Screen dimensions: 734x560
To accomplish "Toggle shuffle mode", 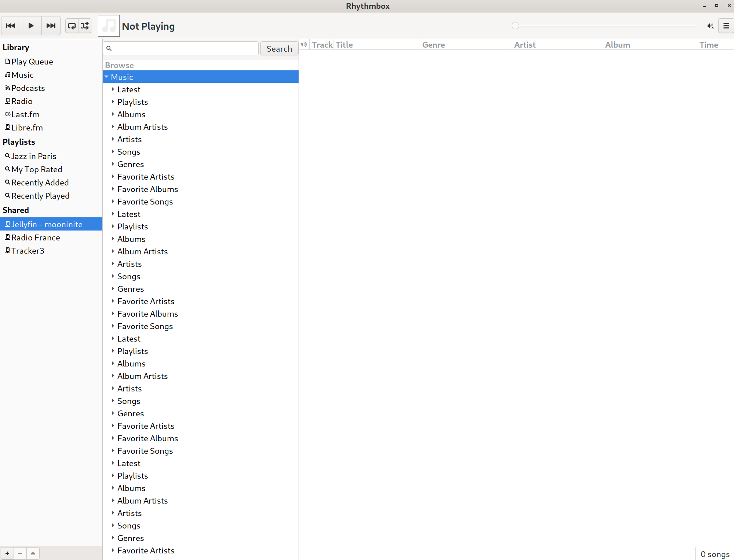I will click(x=85, y=26).
